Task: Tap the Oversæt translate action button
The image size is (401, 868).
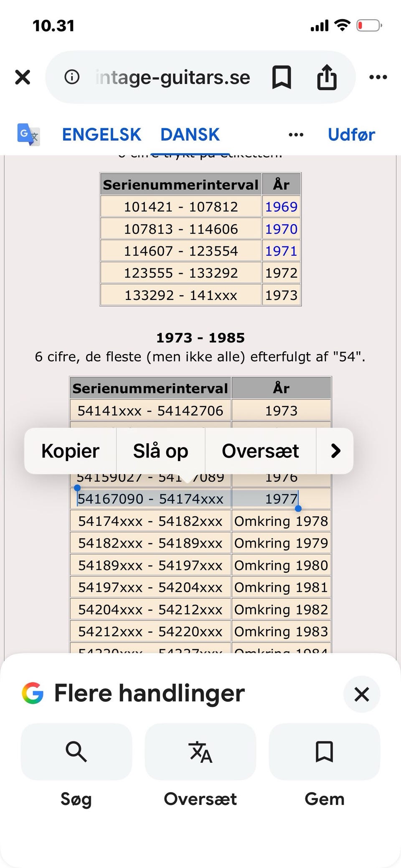Action: (200, 752)
